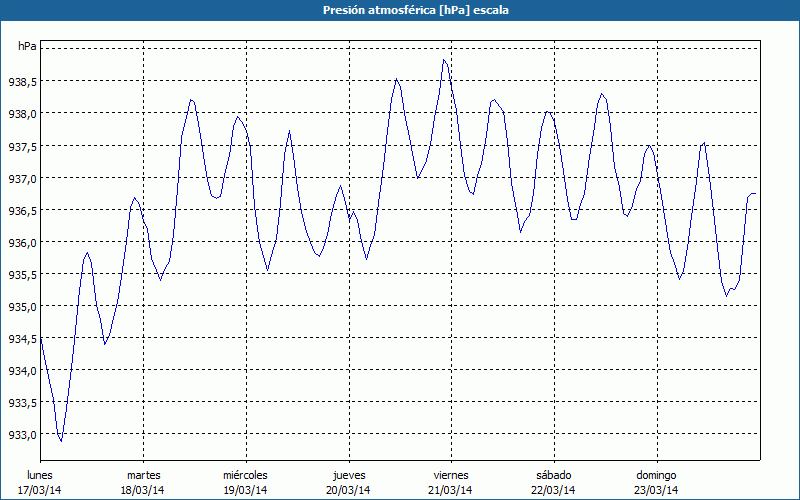Select the domingo day label
Viewport: 800px width, 500px height.
(656, 475)
